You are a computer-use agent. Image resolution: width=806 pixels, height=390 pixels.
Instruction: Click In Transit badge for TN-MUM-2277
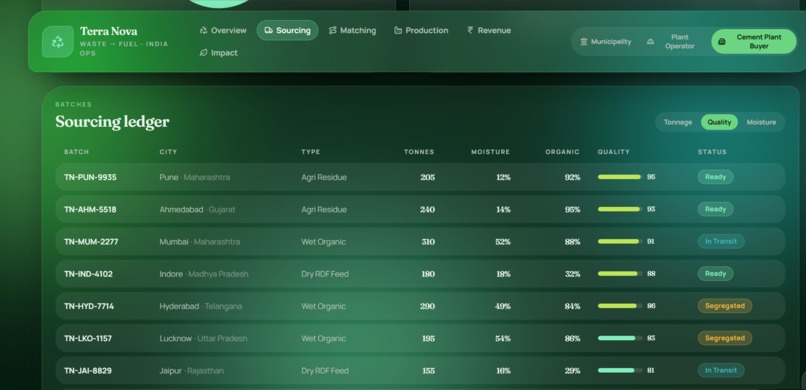[x=721, y=242]
